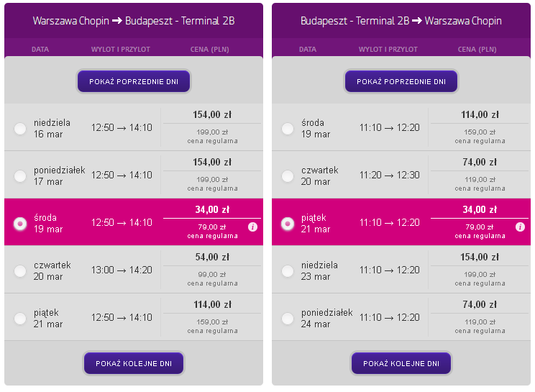This screenshot has width=535, height=392.
Task: Select return piątek 21 mar radio button
Action: (x=288, y=224)
